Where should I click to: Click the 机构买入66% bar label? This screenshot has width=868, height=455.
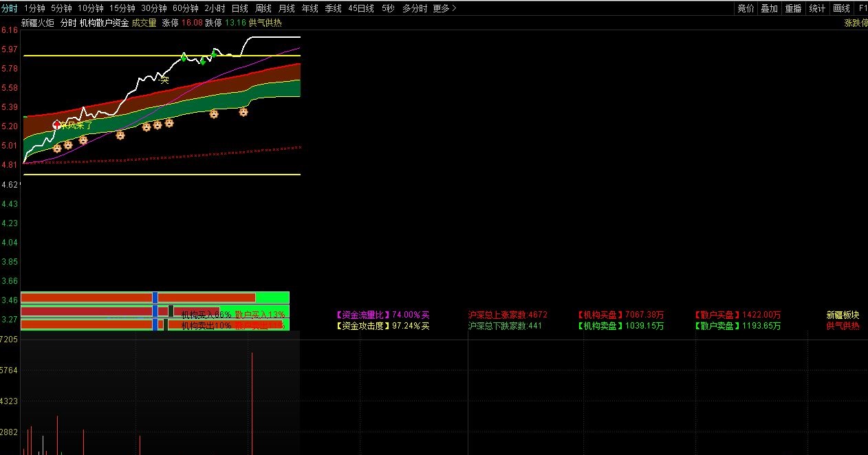[x=206, y=315]
